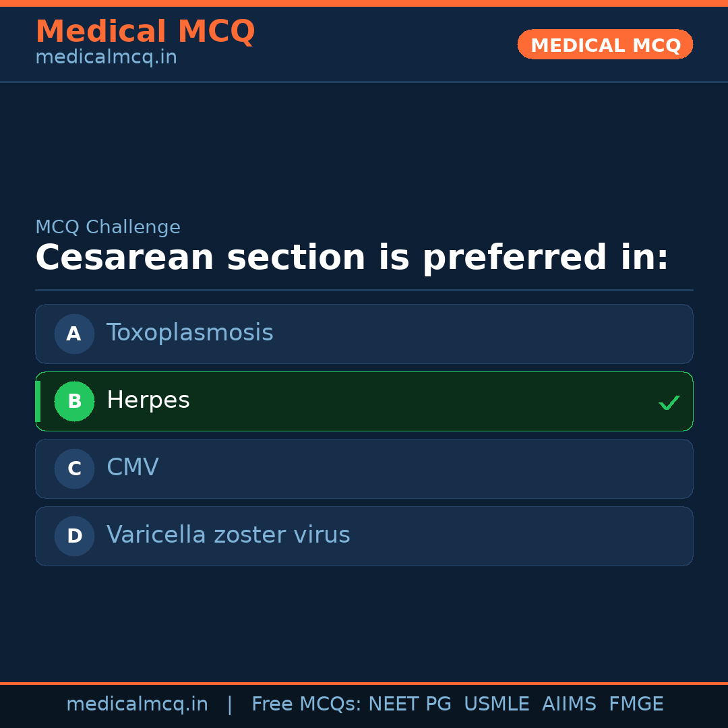728x728 pixels.
Task: Open the FMGE footer label
Action: (x=636, y=704)
